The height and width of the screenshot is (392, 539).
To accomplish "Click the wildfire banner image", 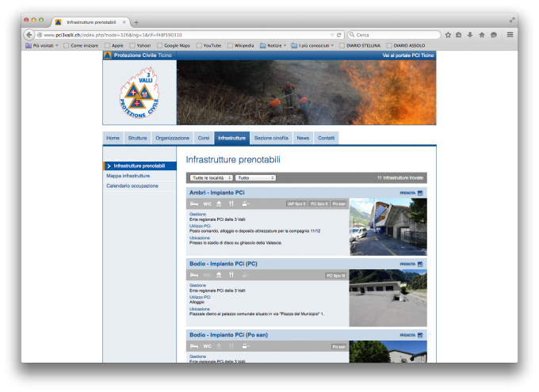I will coord(306,93).
